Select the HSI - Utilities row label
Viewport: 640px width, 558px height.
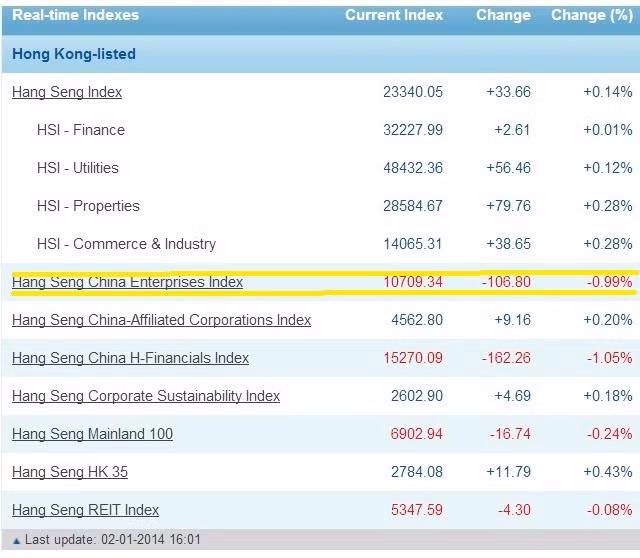tap(78, 168)
